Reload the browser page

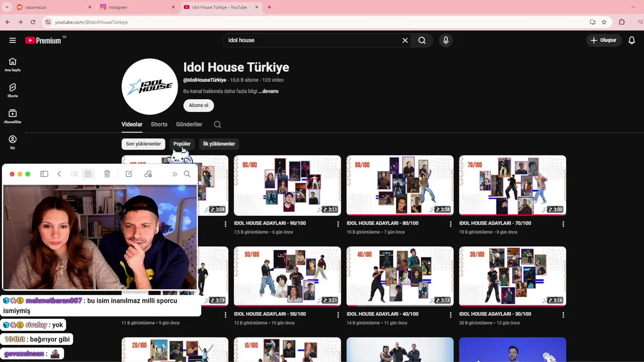coord(33,22)
